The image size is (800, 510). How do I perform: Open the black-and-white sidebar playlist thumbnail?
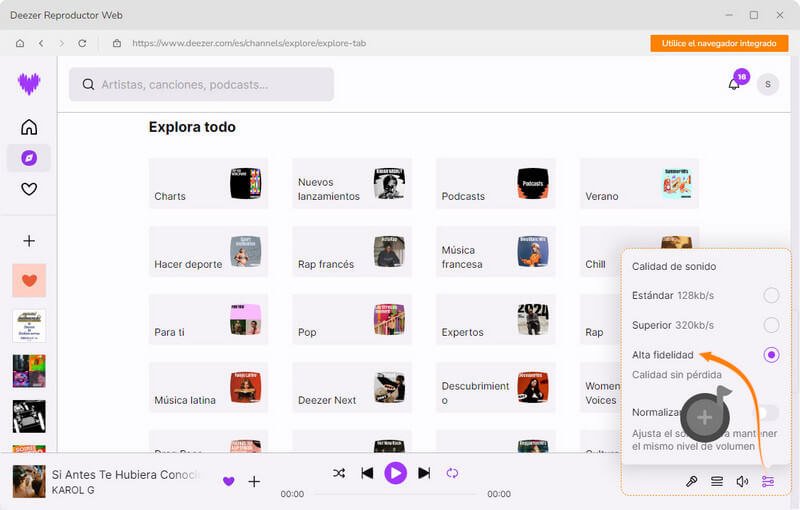(x=29, y=417)
